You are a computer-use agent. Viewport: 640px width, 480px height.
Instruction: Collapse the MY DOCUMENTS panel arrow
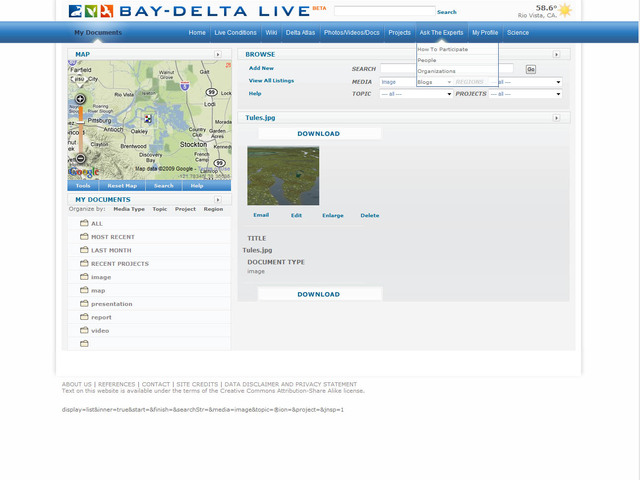[218, 200]
